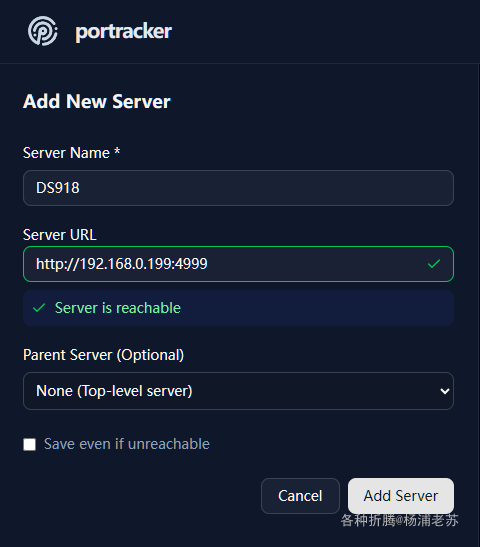Click the Parent Server (Optional) label
This screenshot has height=547, width=480.
(x=103, y=355)
